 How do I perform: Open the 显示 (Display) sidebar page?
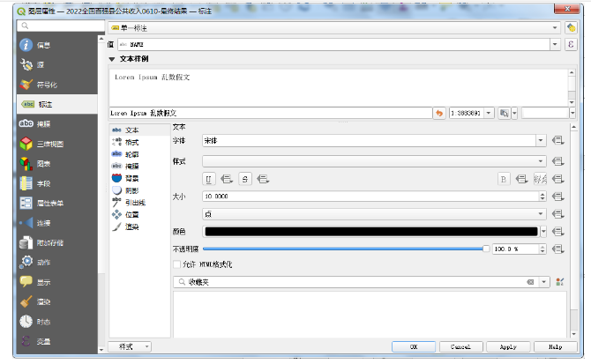[x=57, y=282]
